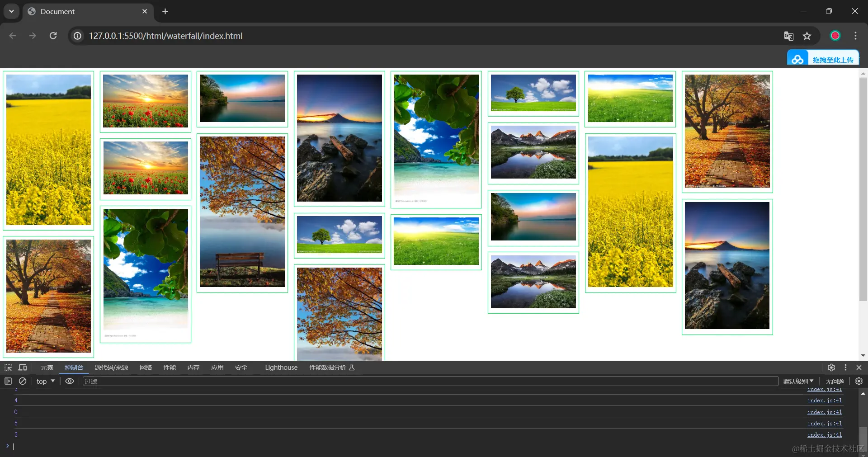The height and width of the screenshot is (457, 868).
Task: Minimize the Chrome window
Action: (803, 11)
